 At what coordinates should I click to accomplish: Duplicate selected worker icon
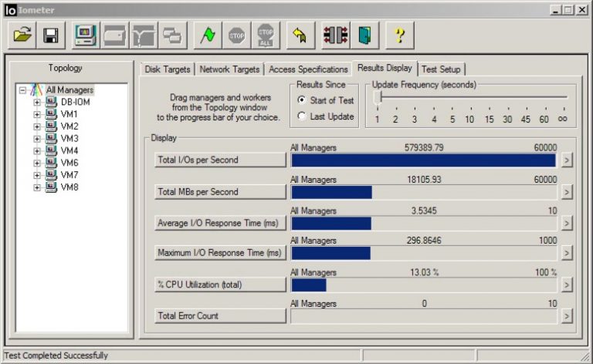pyautogui.click(x=172, y=35)
